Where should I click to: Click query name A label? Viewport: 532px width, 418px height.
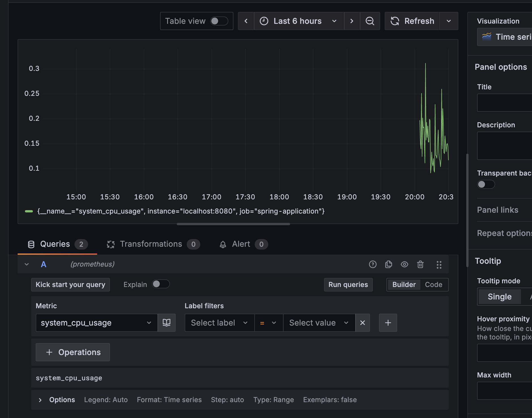click(44, 264)
